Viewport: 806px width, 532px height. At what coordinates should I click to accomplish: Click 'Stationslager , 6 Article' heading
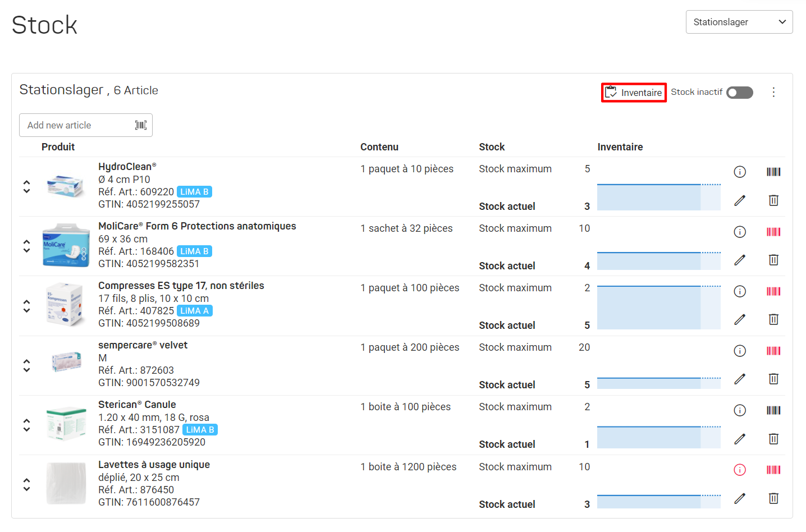[x=89, y=90]
